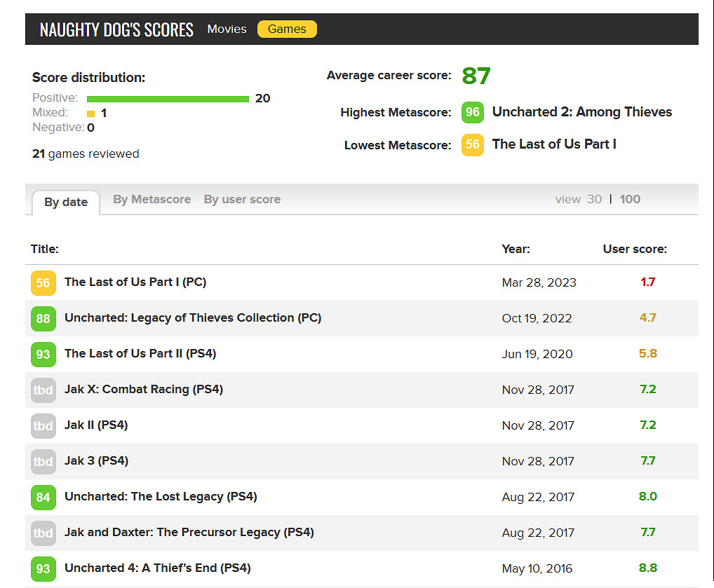The width and height of the screenshot is (714, 588).
Task: Set view to 100 items
Action: [x=630, y=199]
